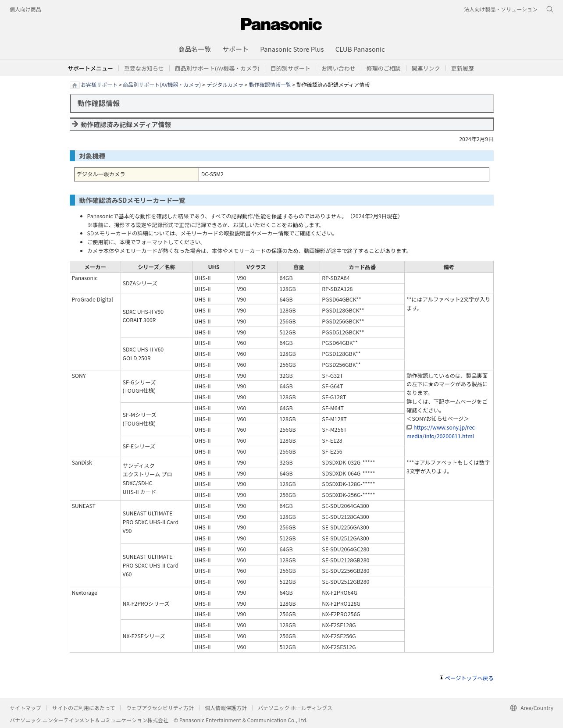The height and width of the screenshot is (728, 563).
Task: Click the DC-S5M2 model cell
Action: coord(344,174)
